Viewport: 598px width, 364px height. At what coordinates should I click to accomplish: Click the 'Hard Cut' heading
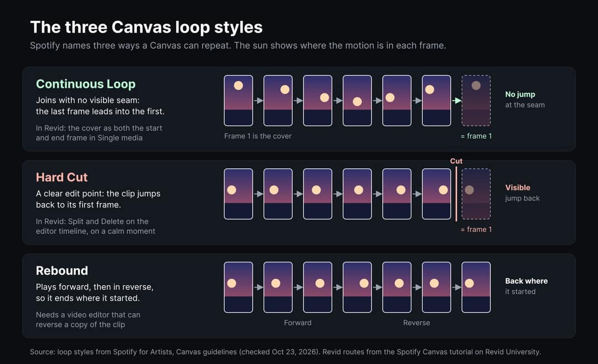pos(62,177)
